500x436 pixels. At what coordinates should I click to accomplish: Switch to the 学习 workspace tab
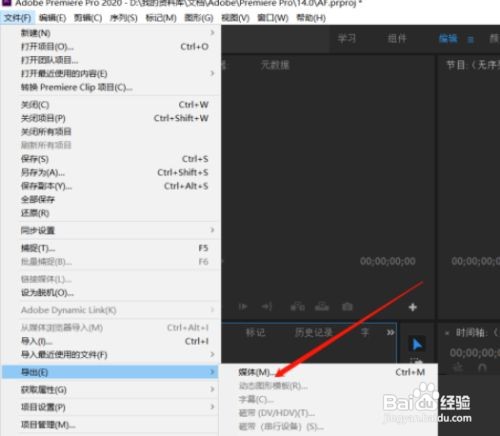pyautogui.click(x=347, y=39)
